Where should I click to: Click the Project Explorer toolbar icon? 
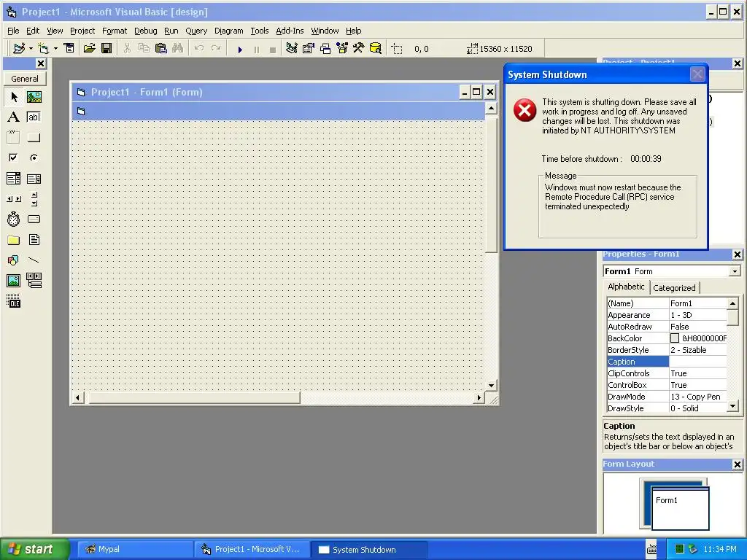[x=292, y=48]
